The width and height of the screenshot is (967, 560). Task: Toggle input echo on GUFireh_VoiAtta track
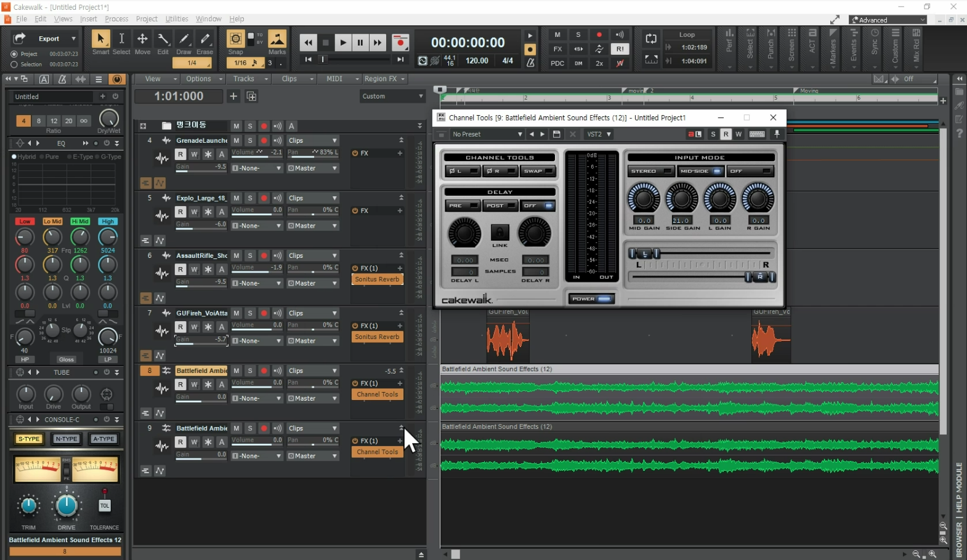coord(277,313)
